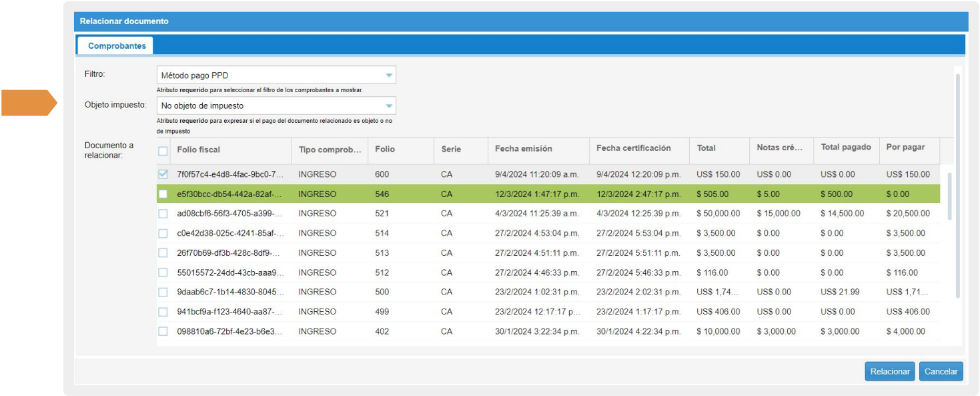Sort by the Fecha emisión column header

524,149
